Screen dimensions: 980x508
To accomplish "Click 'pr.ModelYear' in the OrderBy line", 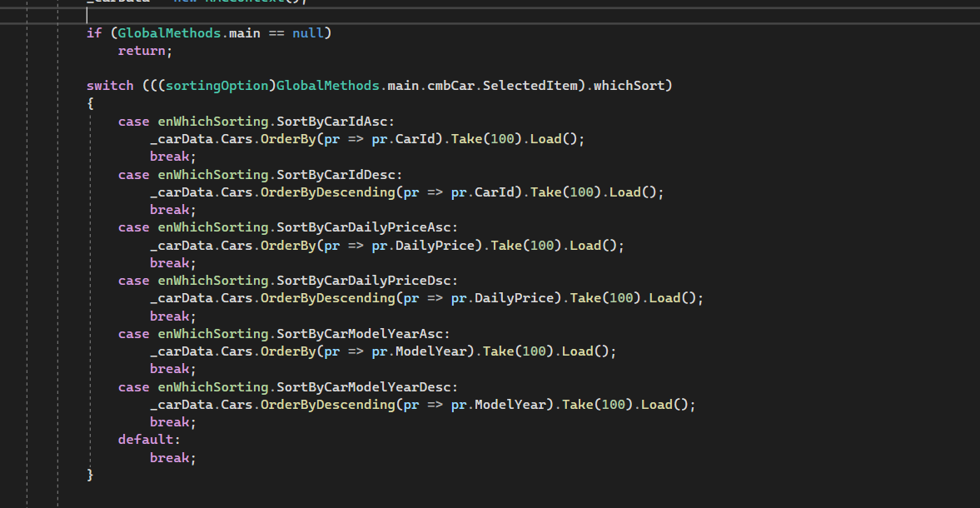I will pos(419,351).
